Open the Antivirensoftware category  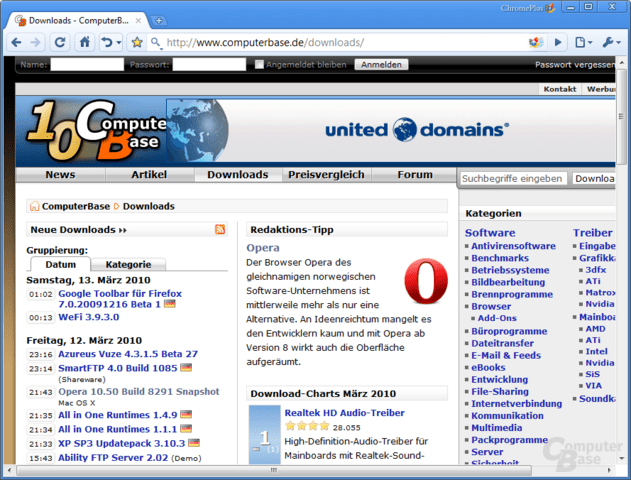click(513, 246)
